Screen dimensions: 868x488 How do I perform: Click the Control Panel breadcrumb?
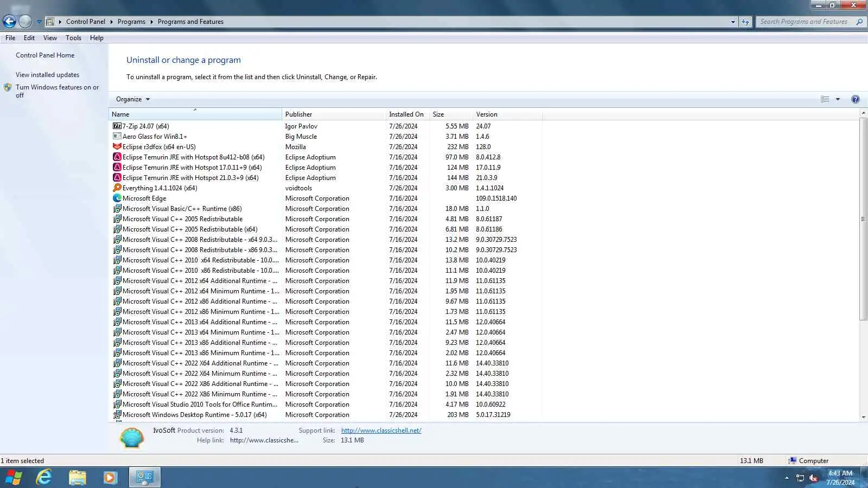(86, 22)
